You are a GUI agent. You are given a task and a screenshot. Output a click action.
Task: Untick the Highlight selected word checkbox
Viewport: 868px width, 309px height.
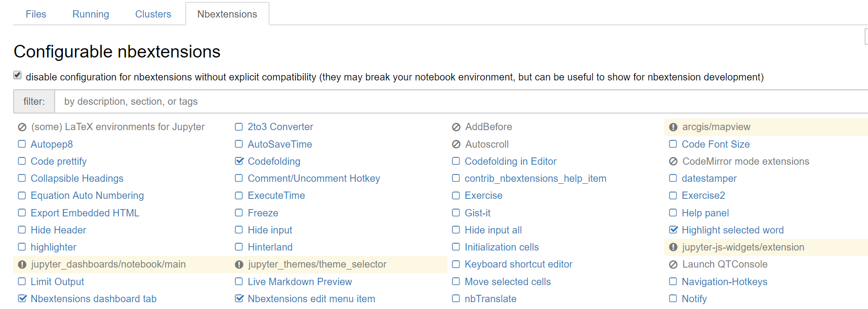point(673,230)
